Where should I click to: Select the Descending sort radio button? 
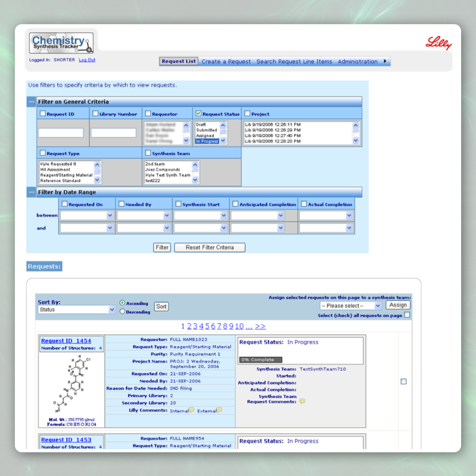point(122,311)
